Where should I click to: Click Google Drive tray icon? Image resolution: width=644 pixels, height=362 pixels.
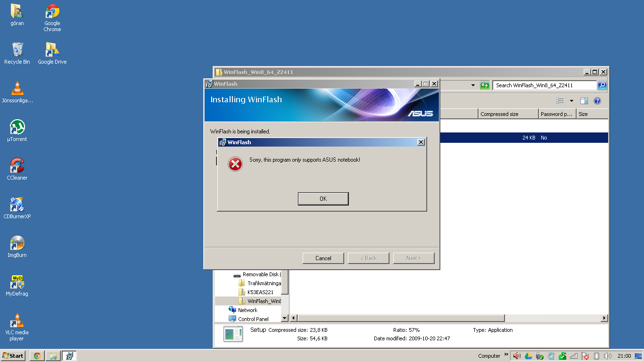(x=528, y=356)
